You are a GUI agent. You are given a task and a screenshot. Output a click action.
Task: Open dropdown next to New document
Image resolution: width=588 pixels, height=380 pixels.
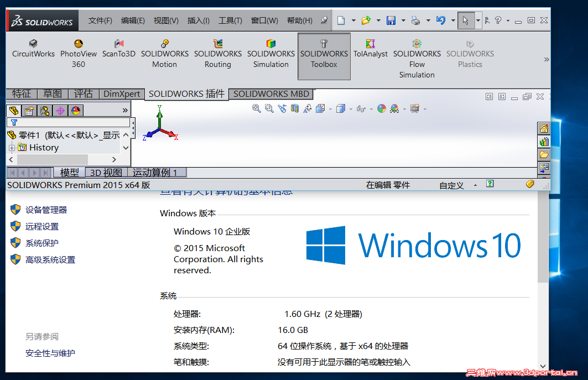click(x=353, y=20)
